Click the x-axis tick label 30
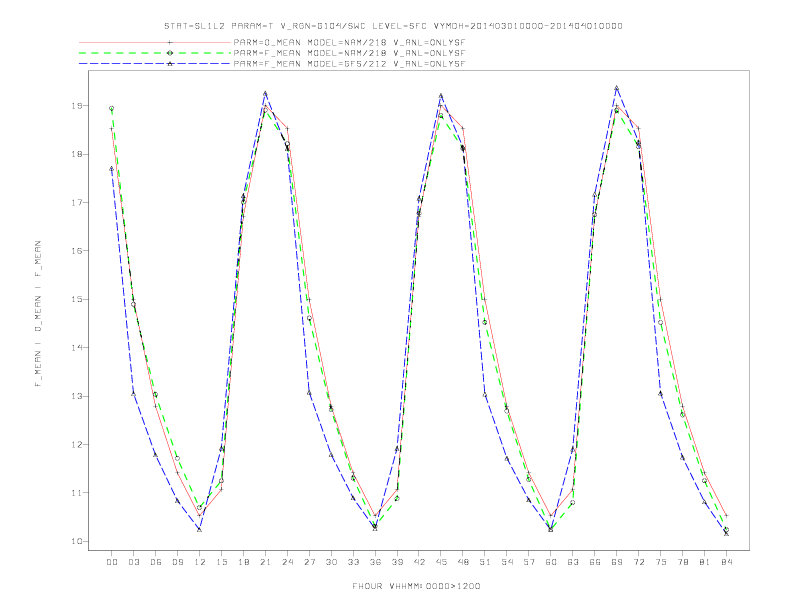This screenshot has height=612, width=792. click(331, 562)
